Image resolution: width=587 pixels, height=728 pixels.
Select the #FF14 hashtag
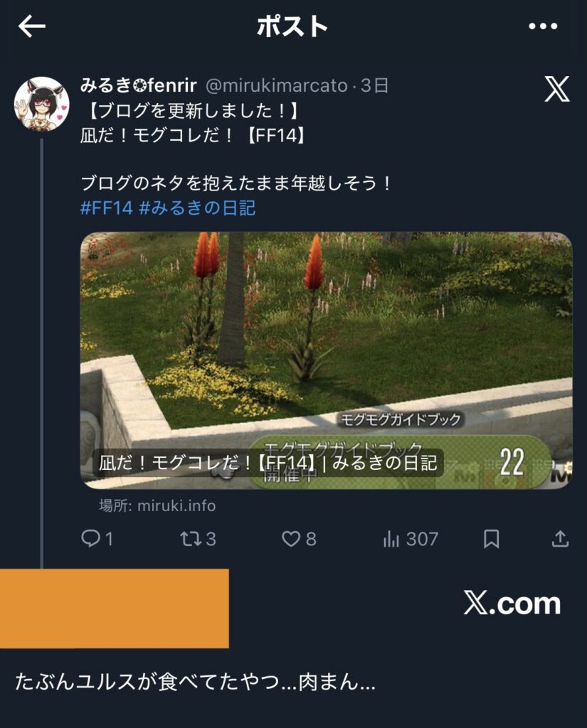click(x=107, y=208)
